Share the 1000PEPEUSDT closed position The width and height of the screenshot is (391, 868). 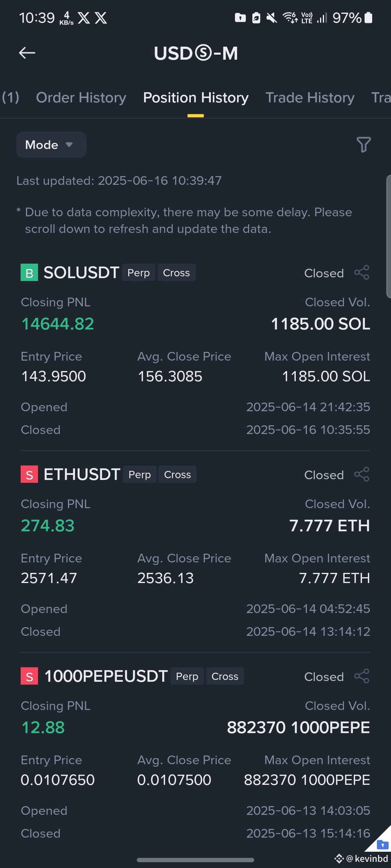tap(362, 676)
